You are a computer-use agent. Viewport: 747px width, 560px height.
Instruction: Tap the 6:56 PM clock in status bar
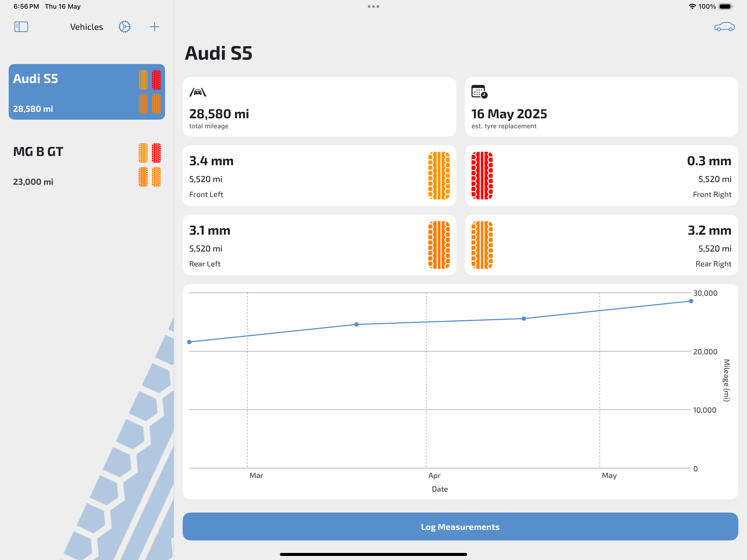[x=26, y=7]
